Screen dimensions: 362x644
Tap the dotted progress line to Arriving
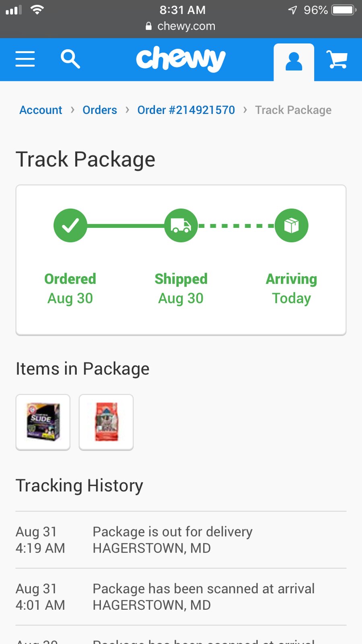pos(237,225)
